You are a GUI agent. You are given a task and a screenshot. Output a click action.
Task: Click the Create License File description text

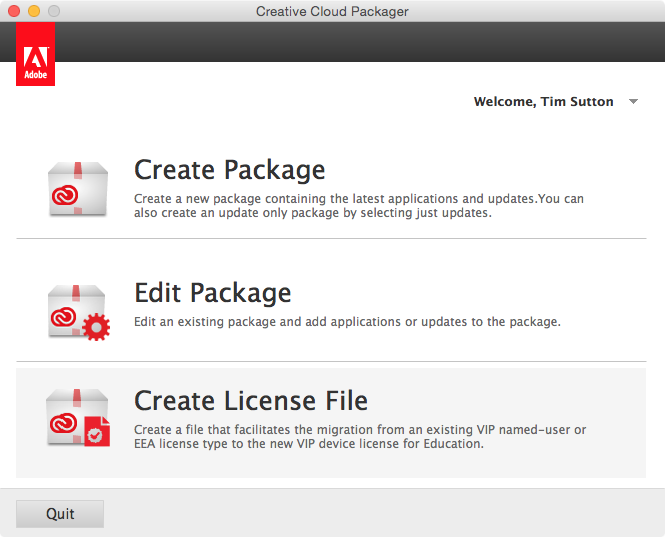tap(360, 436)
